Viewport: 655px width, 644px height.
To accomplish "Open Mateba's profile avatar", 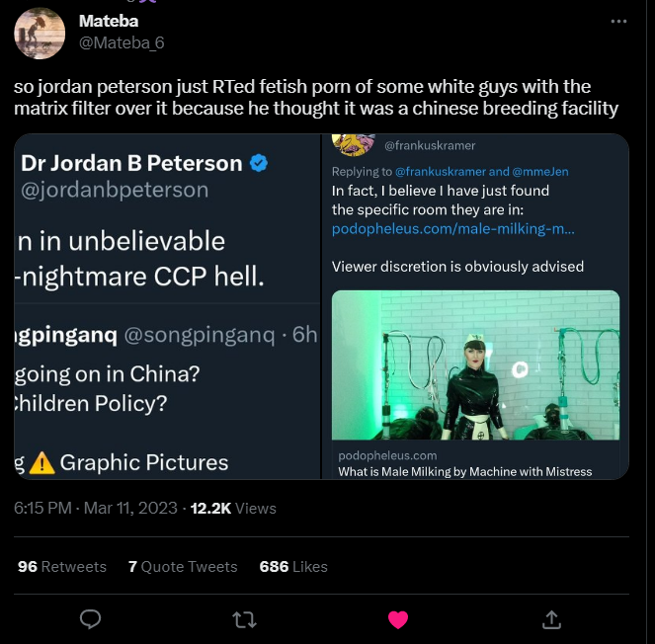I will point(40,34).
